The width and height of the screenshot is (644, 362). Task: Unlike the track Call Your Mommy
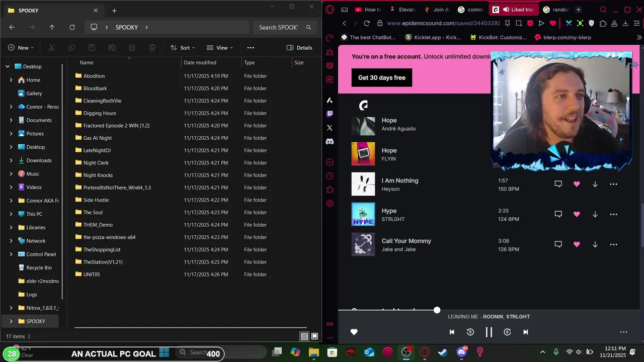point(577,244)
